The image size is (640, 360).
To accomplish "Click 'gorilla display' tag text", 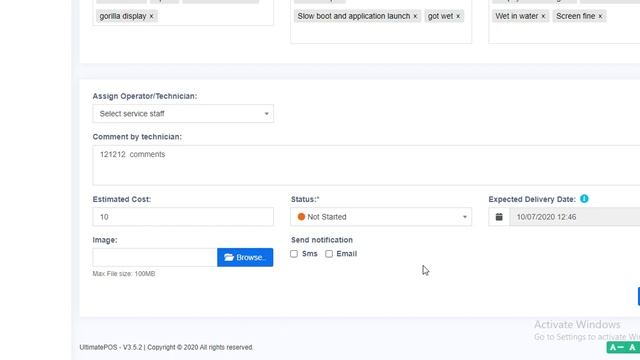I will point(123,16).
